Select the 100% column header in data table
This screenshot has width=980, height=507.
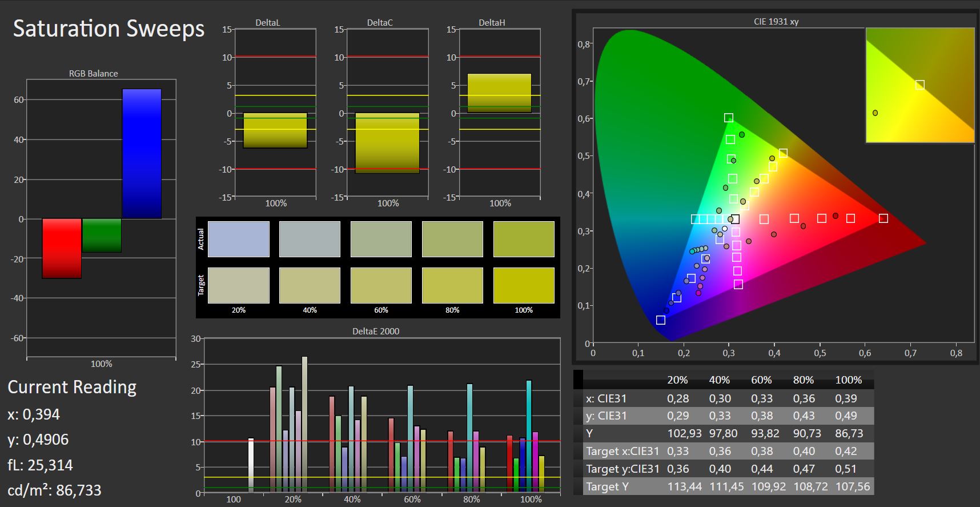(x=849, y=380)
